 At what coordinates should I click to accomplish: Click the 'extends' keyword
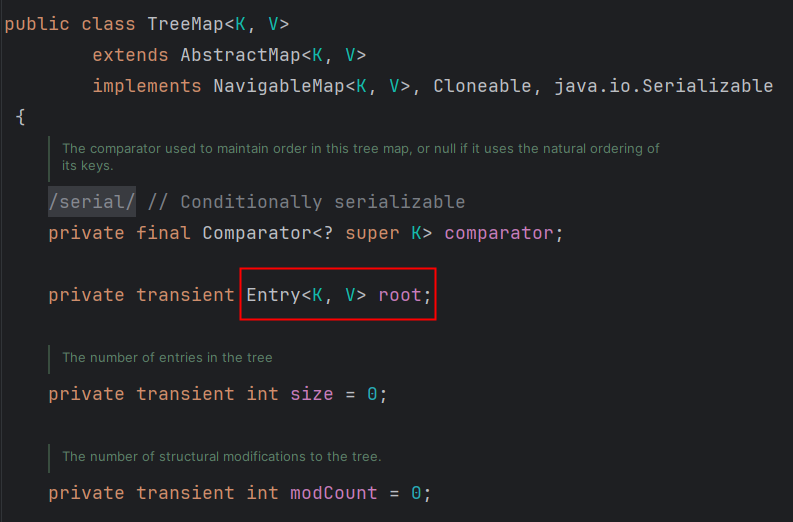click(130, 55)
